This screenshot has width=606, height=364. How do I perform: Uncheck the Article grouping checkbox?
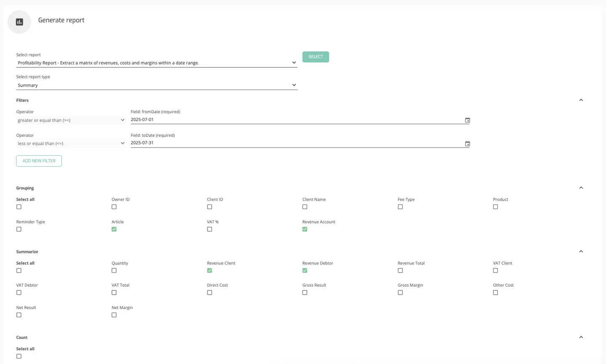114,229
